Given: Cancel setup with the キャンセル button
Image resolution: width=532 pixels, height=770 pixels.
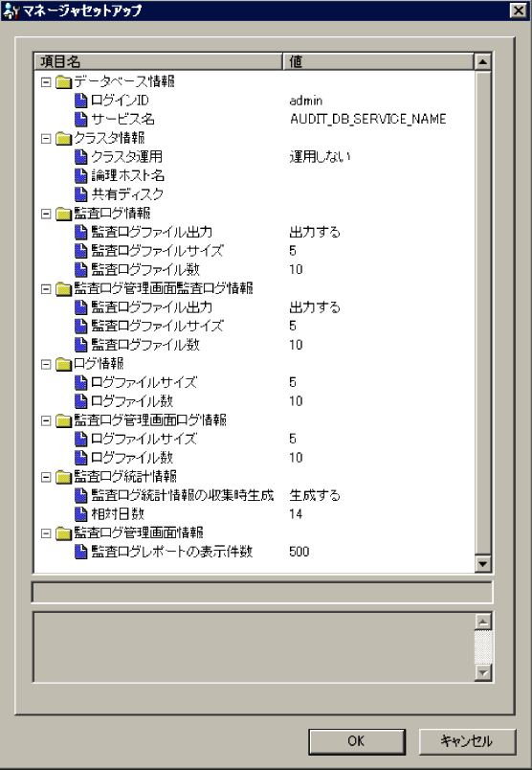Looking at the screenshot, I should click(x=467, y=741).
